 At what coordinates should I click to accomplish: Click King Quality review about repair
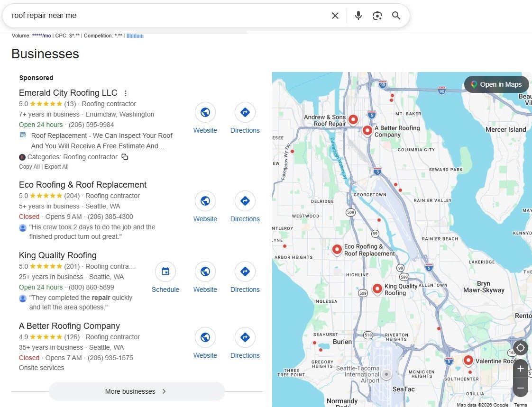(x=81, y=302)
